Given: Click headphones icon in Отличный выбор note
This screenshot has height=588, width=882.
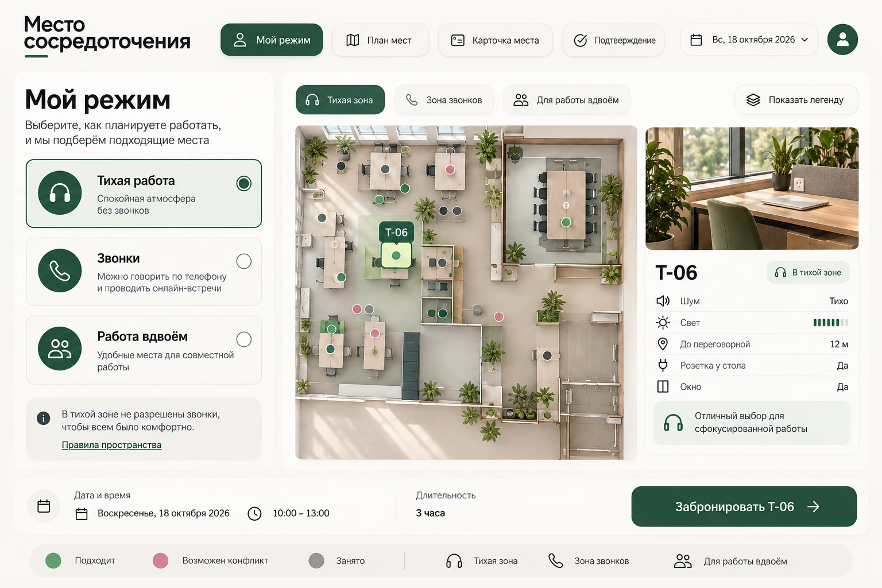Looking at the screenshot, I should click(x=673, y=423).
